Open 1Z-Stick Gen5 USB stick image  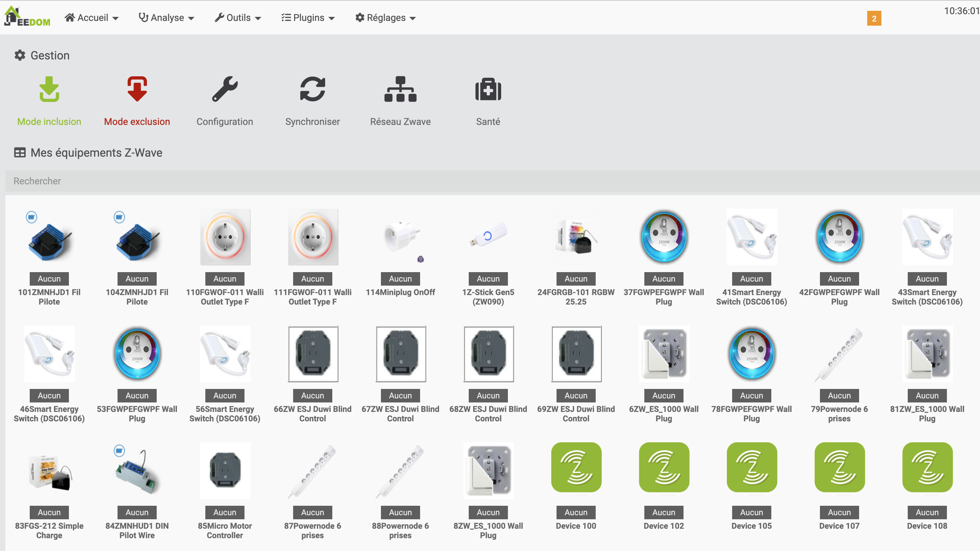488,238
